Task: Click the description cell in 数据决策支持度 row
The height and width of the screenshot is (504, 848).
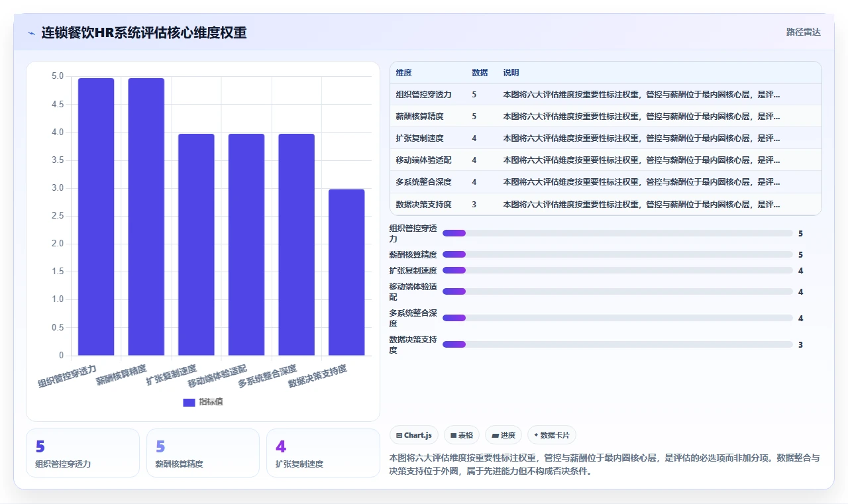Action: (x=641, y=204)
